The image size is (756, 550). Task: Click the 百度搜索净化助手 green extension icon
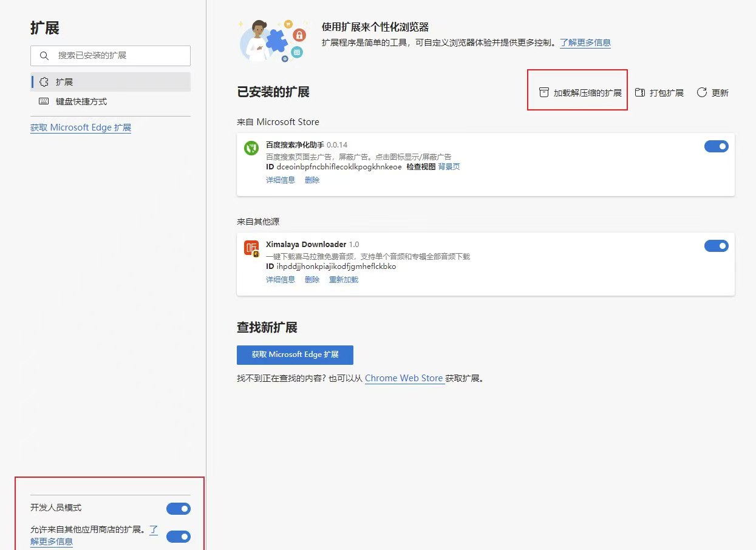pos(251,148)
